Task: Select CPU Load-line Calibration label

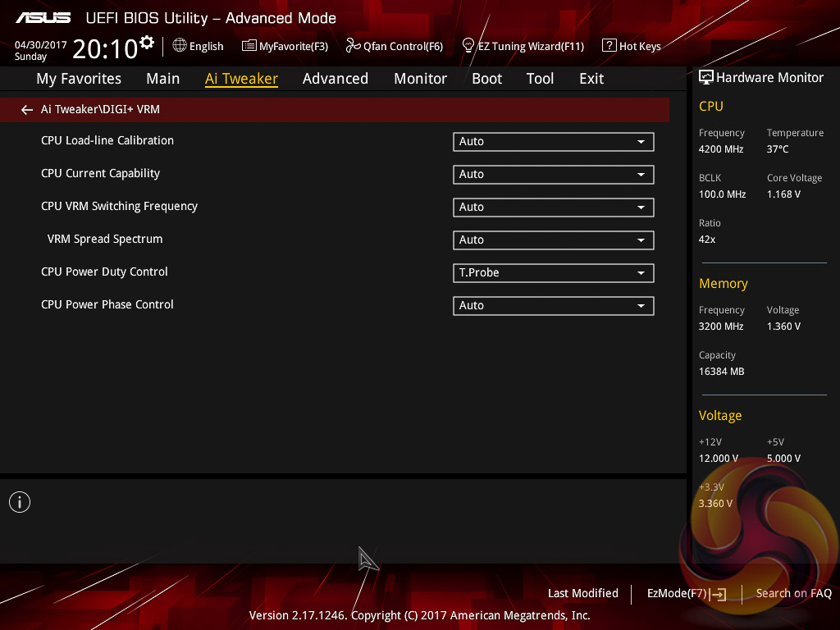Action: pos(107,140)
